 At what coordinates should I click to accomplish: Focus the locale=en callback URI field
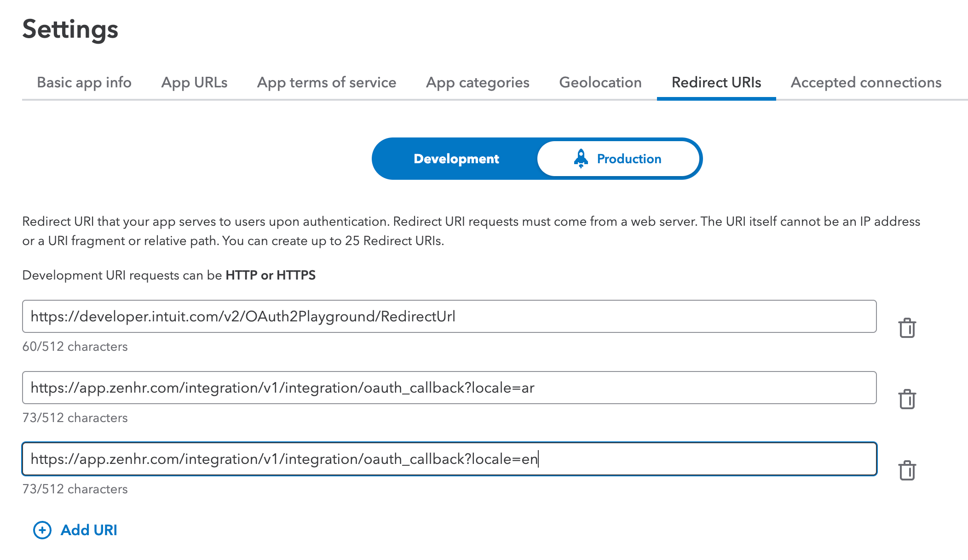449,459
